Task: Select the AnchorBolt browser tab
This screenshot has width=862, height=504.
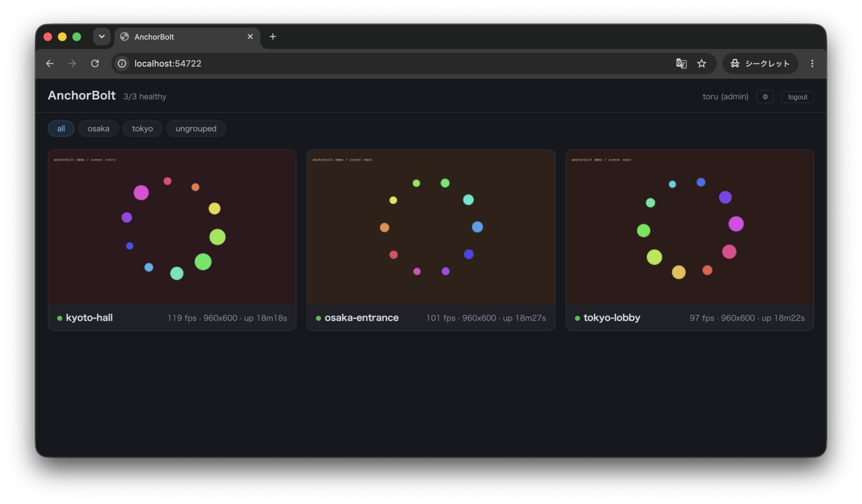Action: coord(187,37)
